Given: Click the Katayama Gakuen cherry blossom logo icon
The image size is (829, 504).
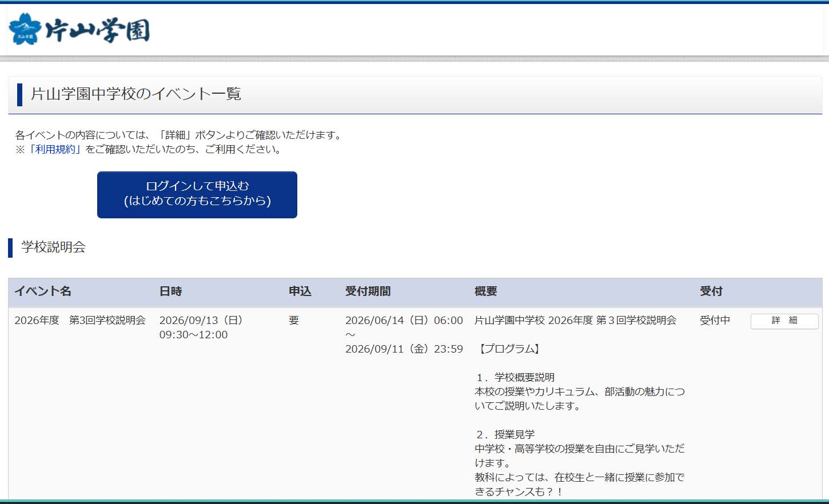Looking at the screenshot, I should point(25,29).
